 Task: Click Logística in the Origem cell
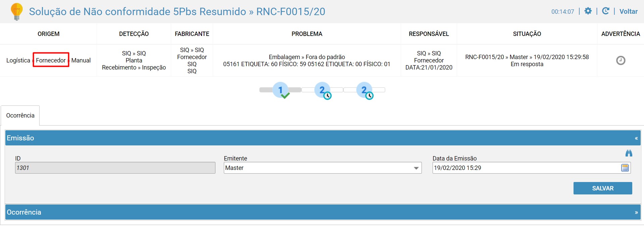pos(18,60)
